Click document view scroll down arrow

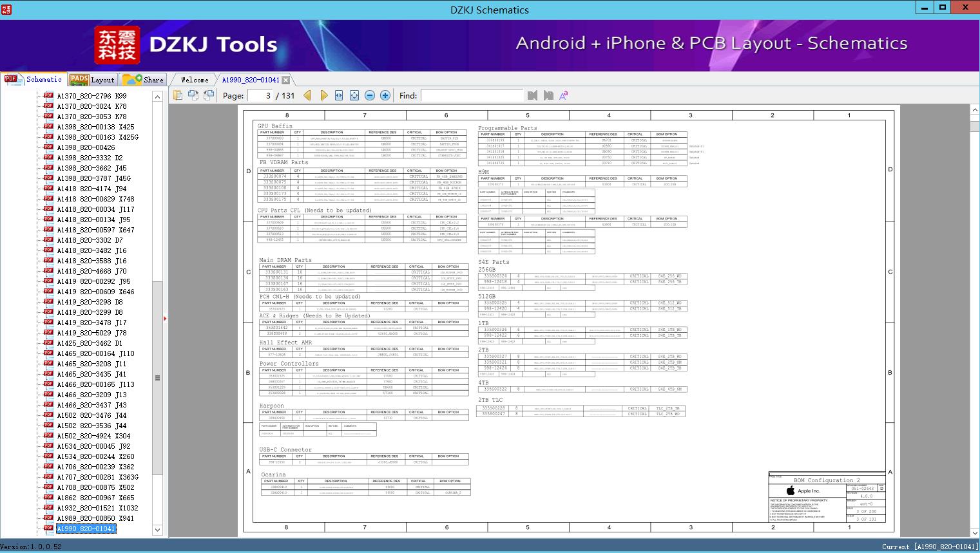point(974,532)
